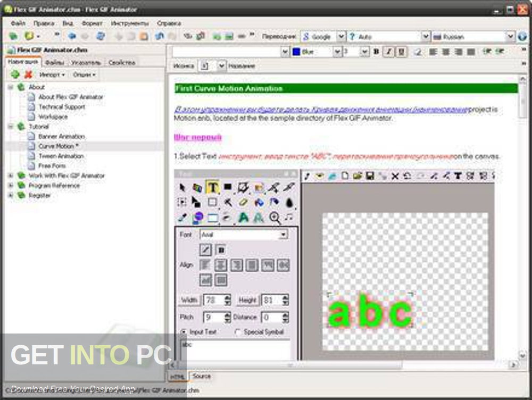
Task: Click the green plus add-topic icon
Action: click(15, 74)
